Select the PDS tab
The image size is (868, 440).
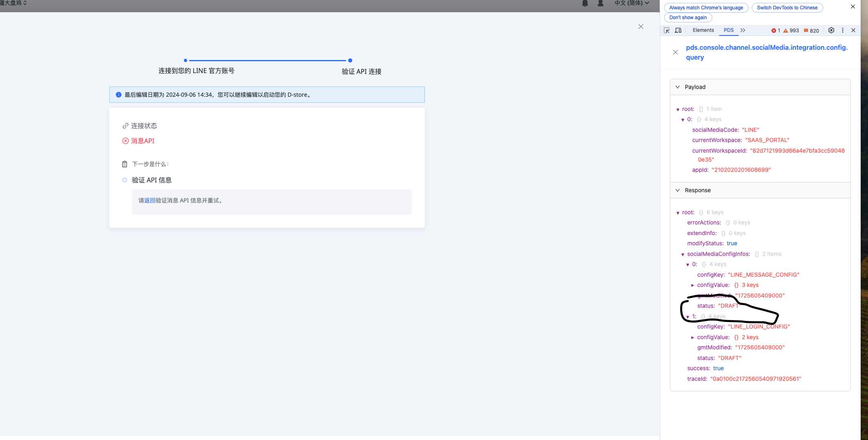tap(729, 30)
